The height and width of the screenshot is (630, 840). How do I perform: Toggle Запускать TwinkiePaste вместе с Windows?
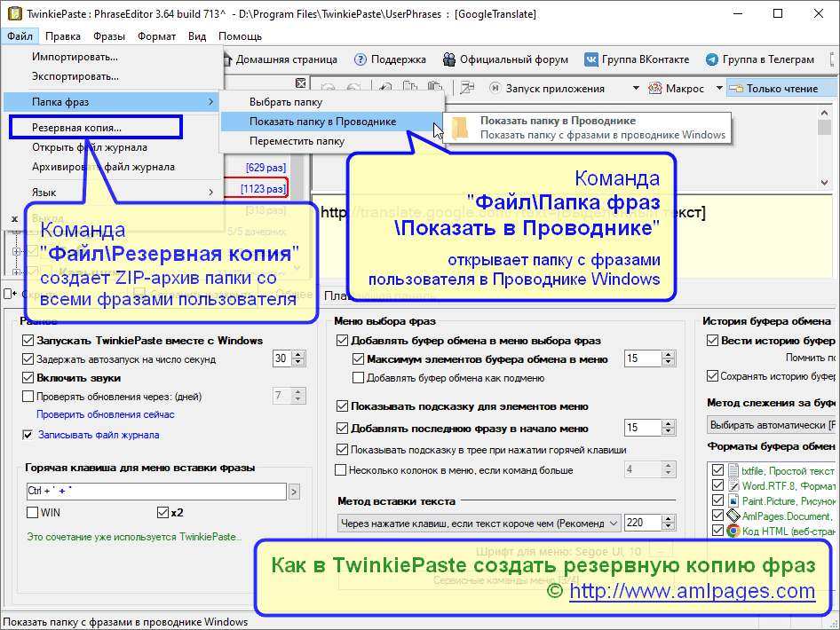pyautogui.click(x=28, y=341)
